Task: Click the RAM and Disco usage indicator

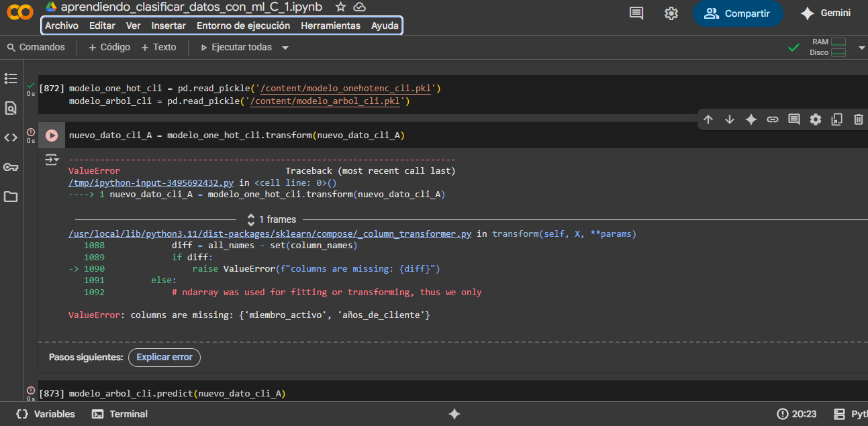Action: click(x=828, y=47)
